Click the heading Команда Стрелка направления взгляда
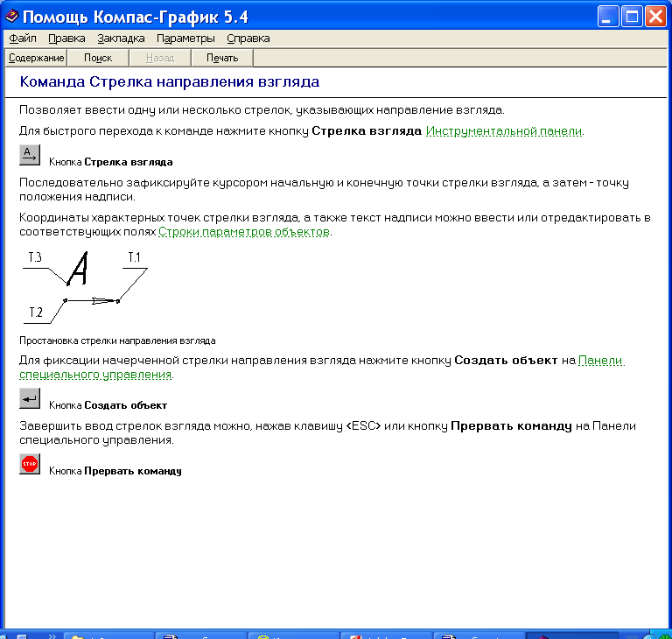Screen dimensions: 672x639 click(x=170, y=81)
